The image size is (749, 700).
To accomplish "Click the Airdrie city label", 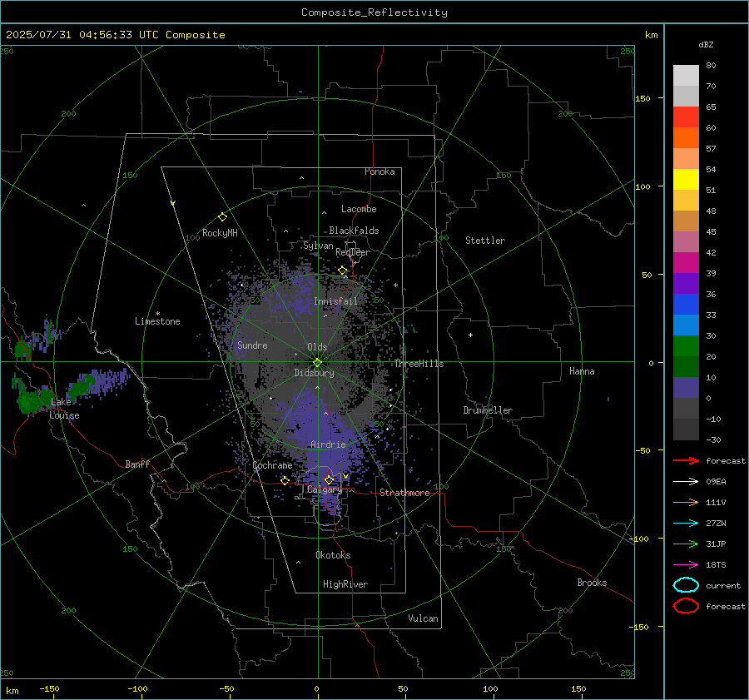I will [328, 444].
